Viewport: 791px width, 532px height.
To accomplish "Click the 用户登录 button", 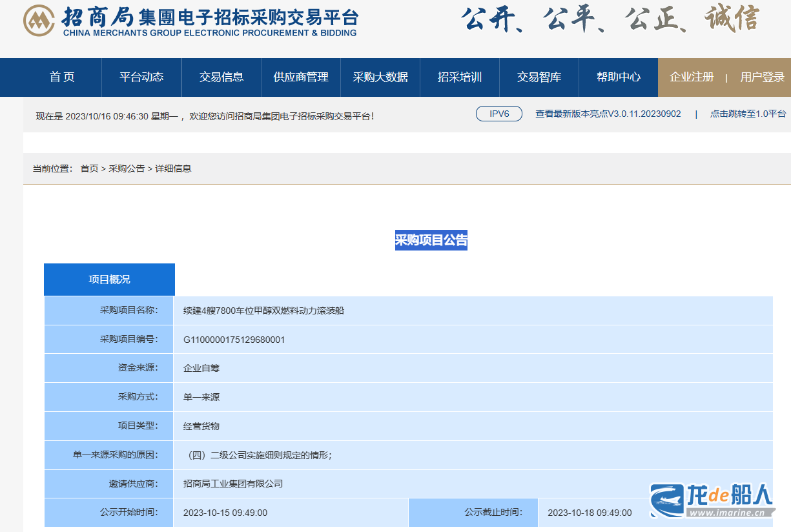I will 762,77.
